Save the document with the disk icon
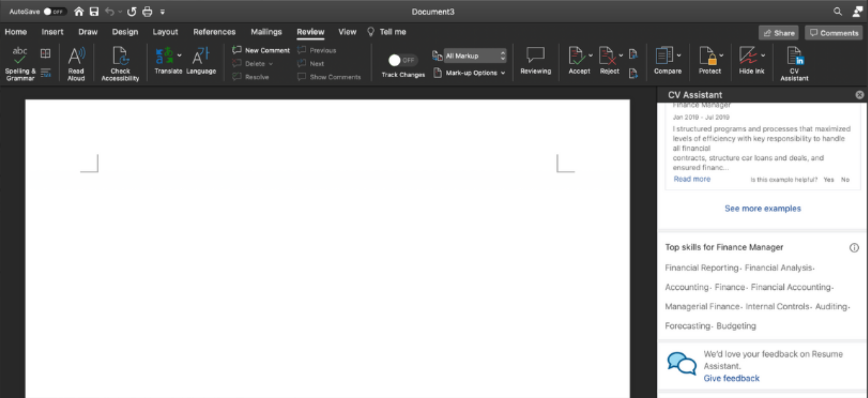868x398 pixels. 94,12
